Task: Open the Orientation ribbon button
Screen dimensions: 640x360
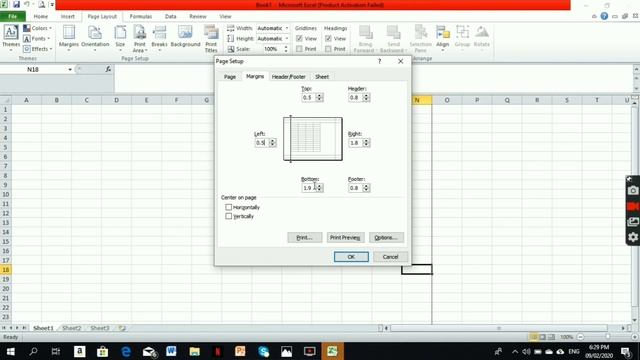Action: click(95, 38)
